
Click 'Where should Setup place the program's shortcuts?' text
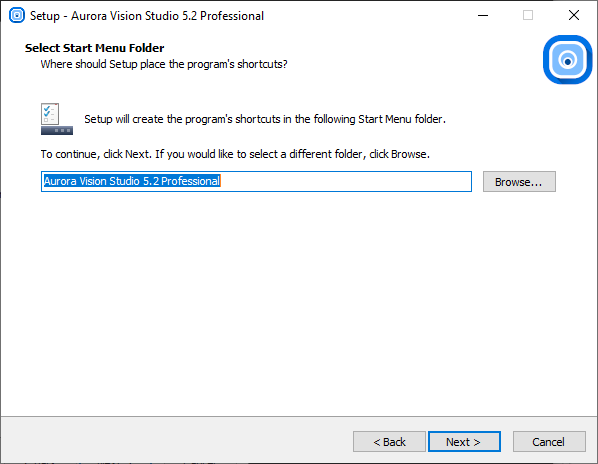pyautogui.click(x=164, y=64)
